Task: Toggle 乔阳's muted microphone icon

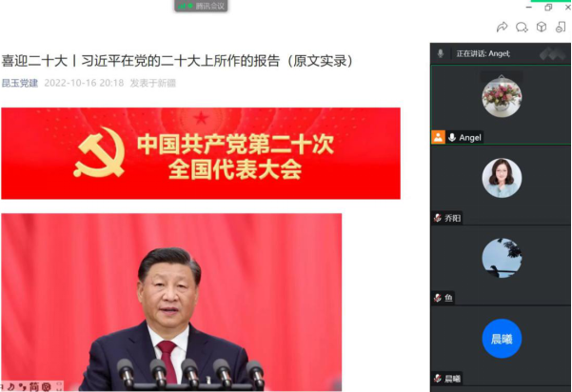Action: [438, 218]
